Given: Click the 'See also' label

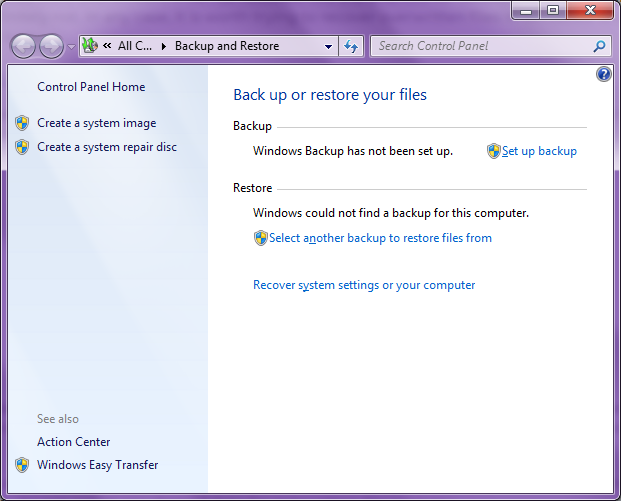Looking at the screenshot, I should (58, 419).
